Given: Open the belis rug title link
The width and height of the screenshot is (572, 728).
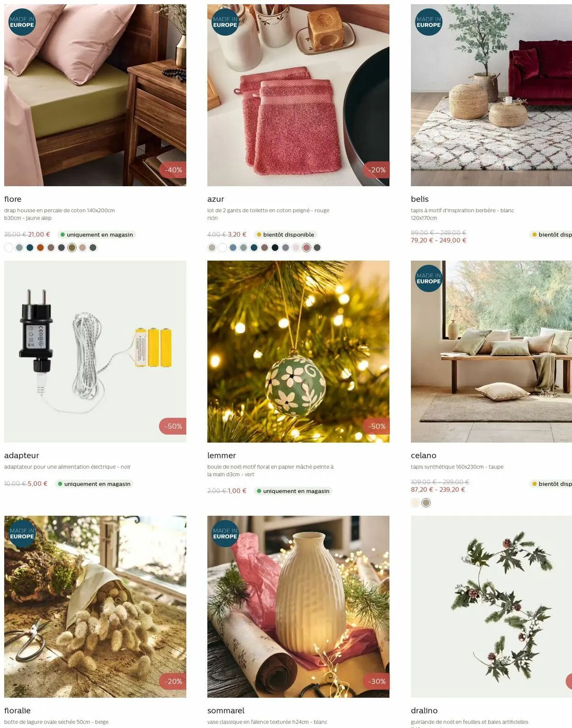Looking at the screenshot, I should 420,199.
